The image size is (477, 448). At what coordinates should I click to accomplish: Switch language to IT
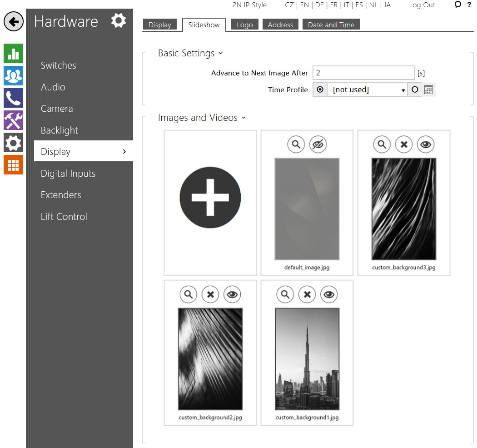pos(346,5)
